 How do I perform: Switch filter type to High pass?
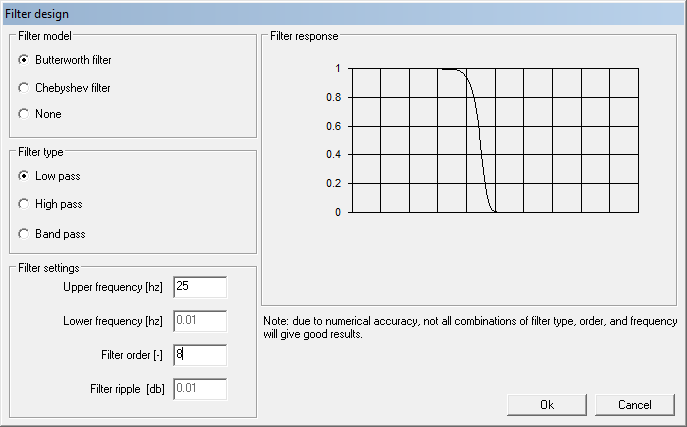pos(24,204)
